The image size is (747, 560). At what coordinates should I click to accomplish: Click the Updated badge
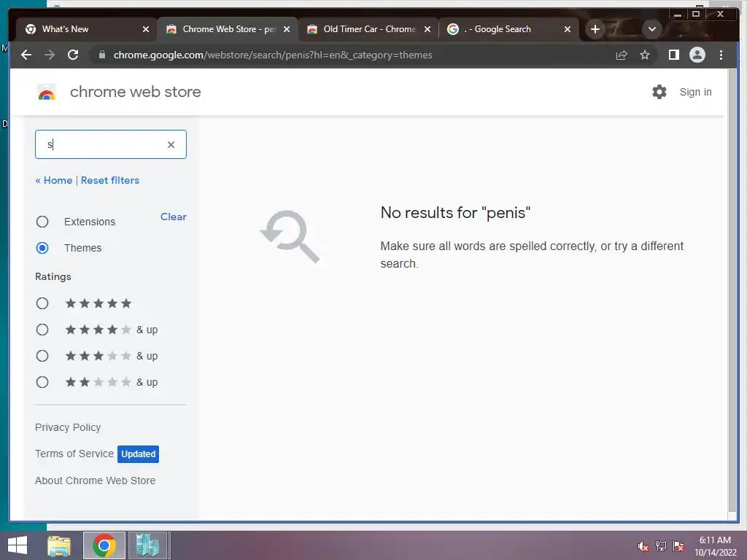pos(138,454)
